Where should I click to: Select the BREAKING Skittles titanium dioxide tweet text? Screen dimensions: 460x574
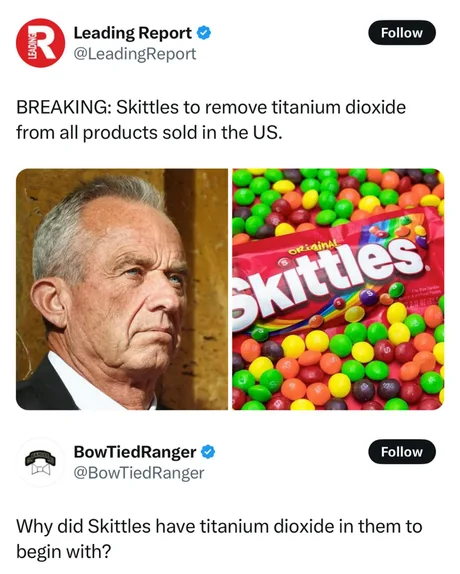[x=211, y=120]
